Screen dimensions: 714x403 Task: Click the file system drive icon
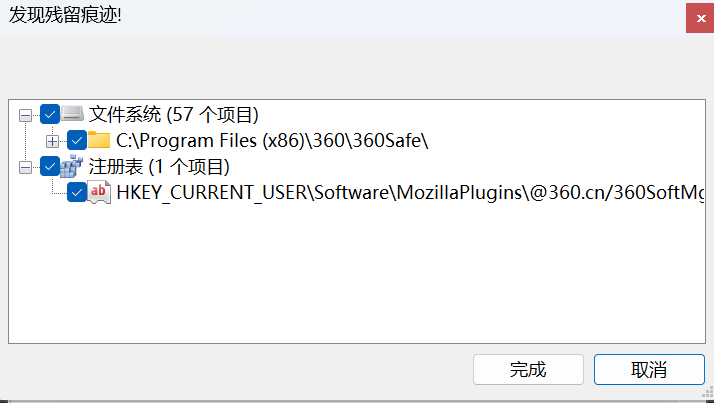point(73,115)
